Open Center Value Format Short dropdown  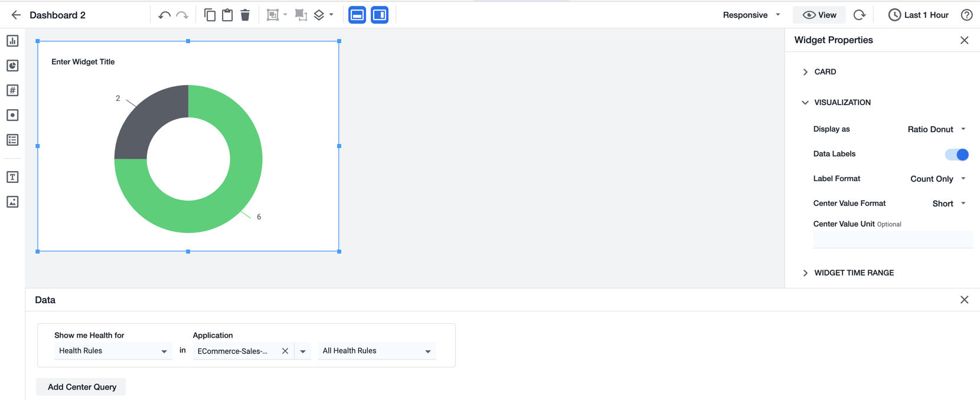[949, 204]
